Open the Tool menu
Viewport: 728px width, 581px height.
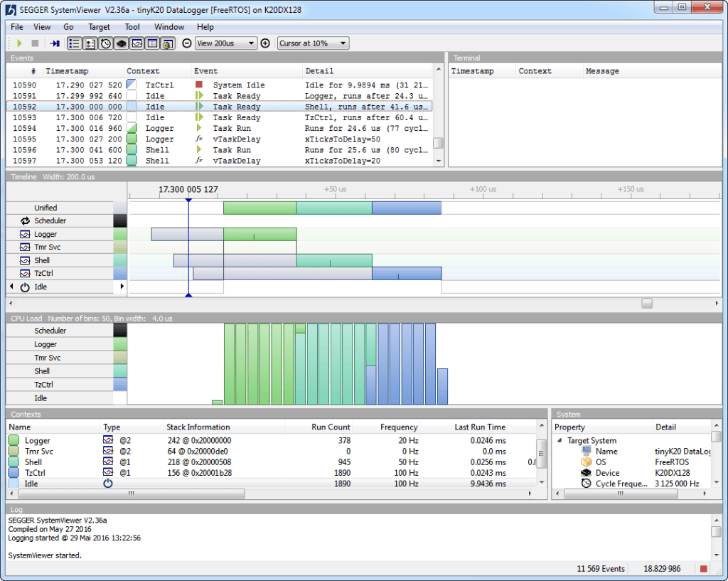(x=132, y=27)
